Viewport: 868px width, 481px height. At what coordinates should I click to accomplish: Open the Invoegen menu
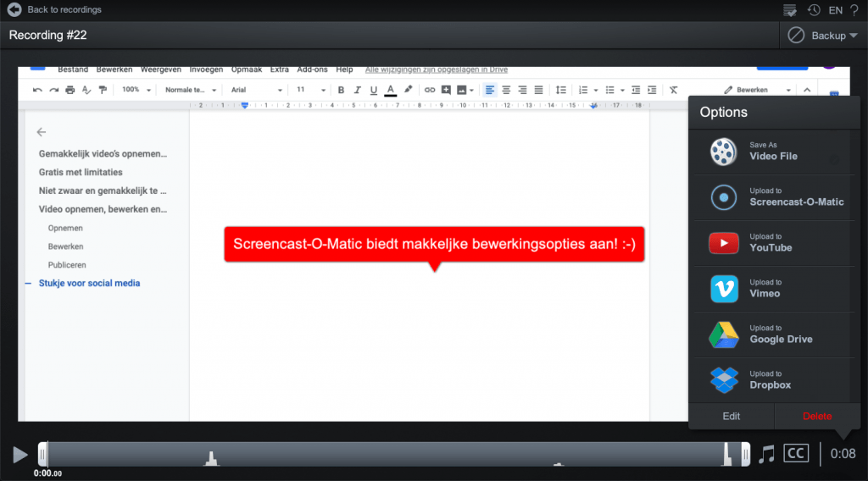pos(206,69)
